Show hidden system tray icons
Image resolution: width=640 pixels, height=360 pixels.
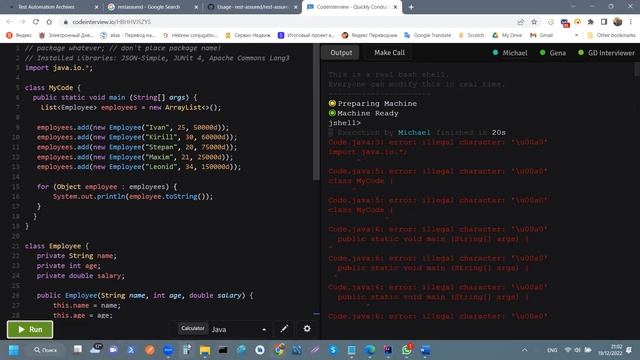(x=524, y=350)
